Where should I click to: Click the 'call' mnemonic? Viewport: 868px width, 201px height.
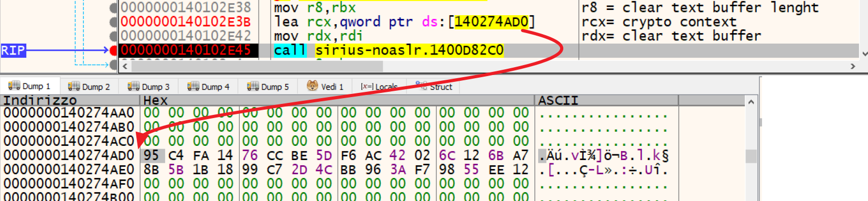[x=290, y=50]
